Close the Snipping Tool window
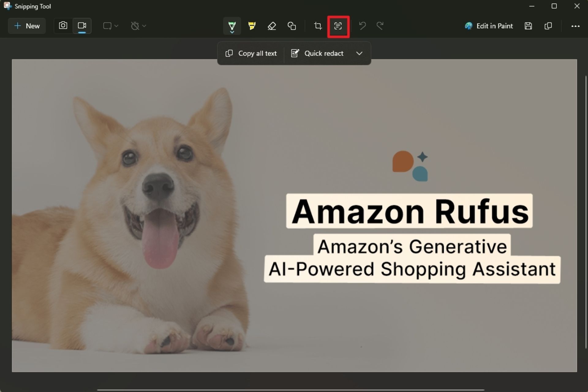Viewport: 588px width, 392px height. pyautogui.click(x=577, y=6)
